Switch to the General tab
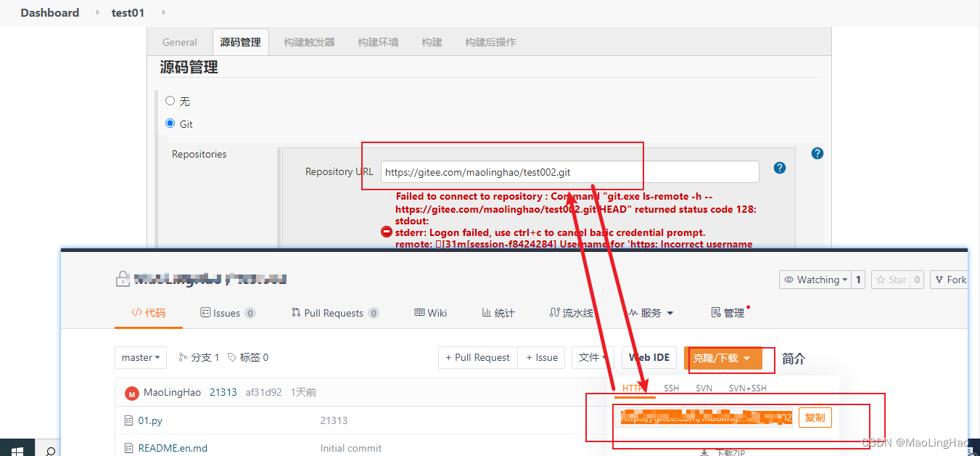The image size is (980, 456). 180,42
